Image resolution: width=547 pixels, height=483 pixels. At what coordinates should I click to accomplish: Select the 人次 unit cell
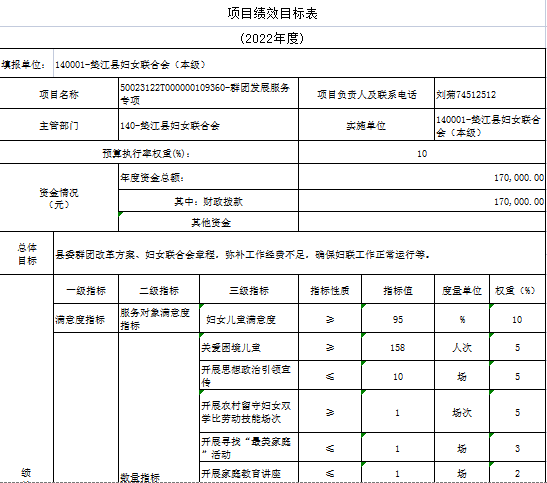[x=462, y=347]
